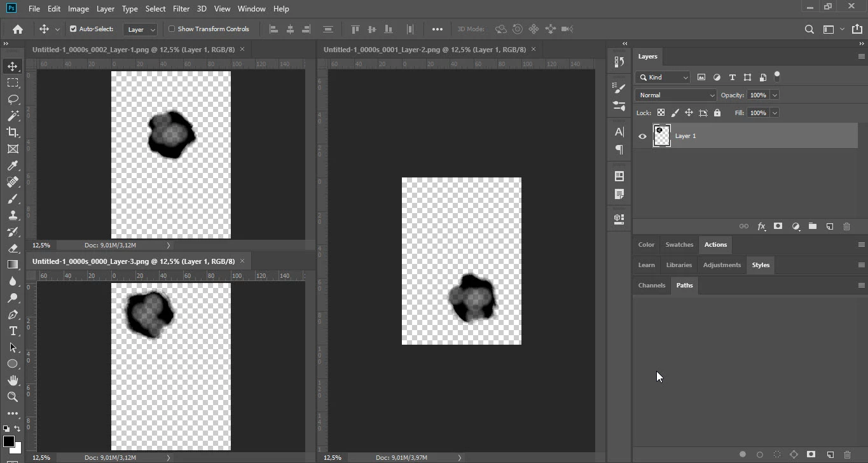Toggle lock position
This screenshot has width=868, height=463.
(x=689, y=113)
